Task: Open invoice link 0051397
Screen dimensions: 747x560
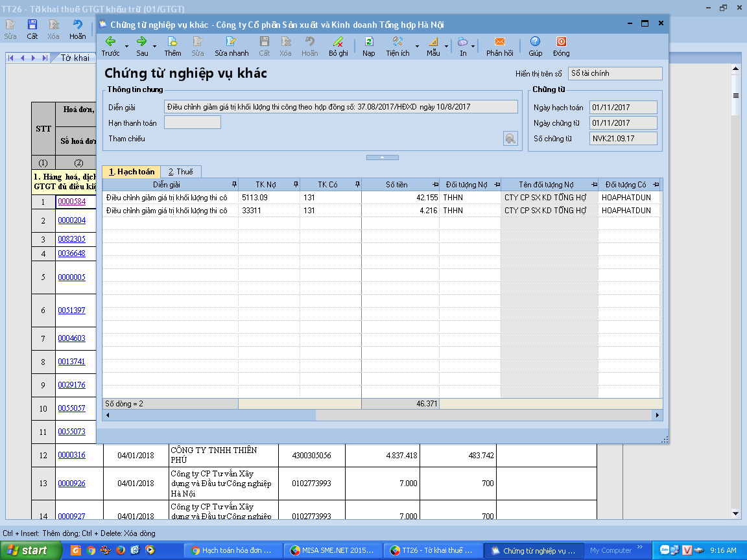Action: click(x=71, y=310)
